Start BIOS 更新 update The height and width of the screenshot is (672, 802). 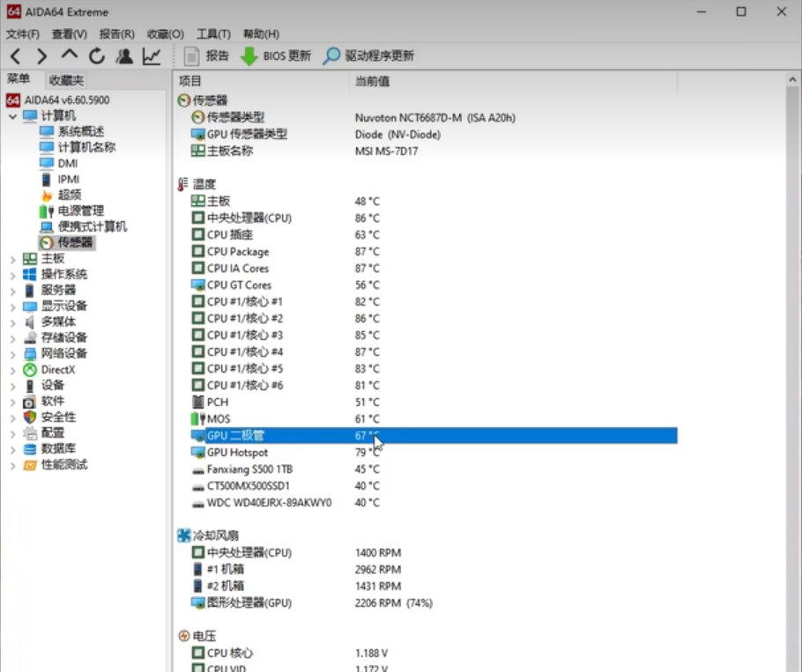tap(276, 55)
